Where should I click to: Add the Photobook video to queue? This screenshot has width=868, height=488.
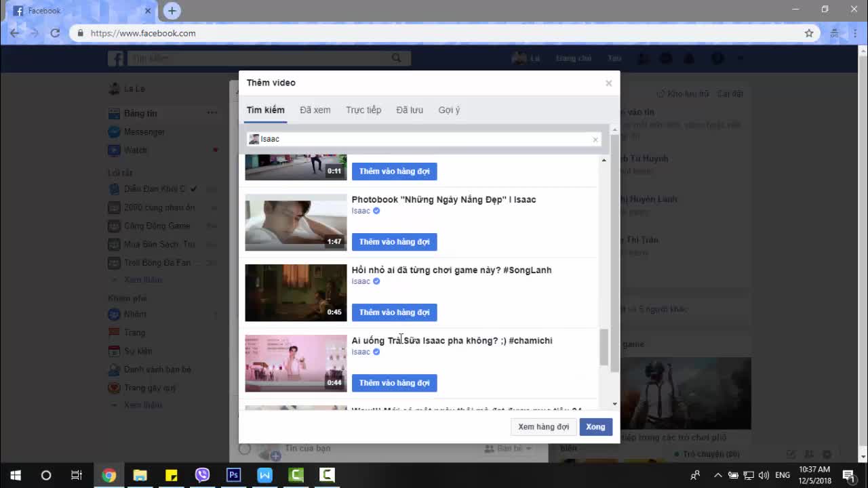click(394, 242)
